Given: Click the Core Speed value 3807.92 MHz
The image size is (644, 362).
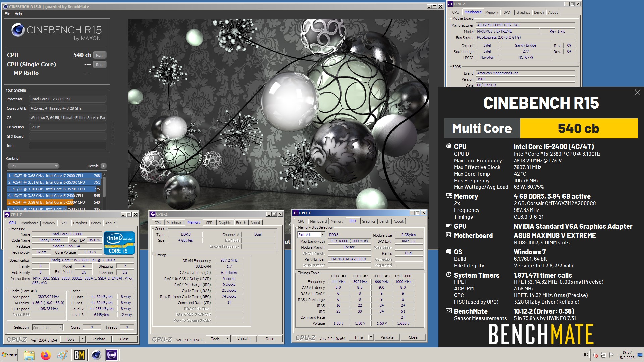Looking at the screenshot, I should click(48, 297).
